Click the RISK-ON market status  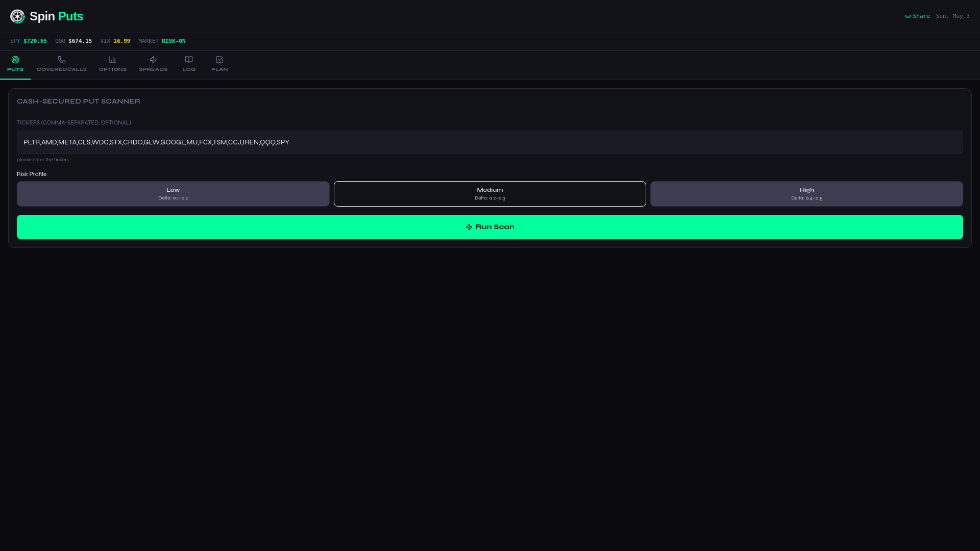click(x=174, y=41)
